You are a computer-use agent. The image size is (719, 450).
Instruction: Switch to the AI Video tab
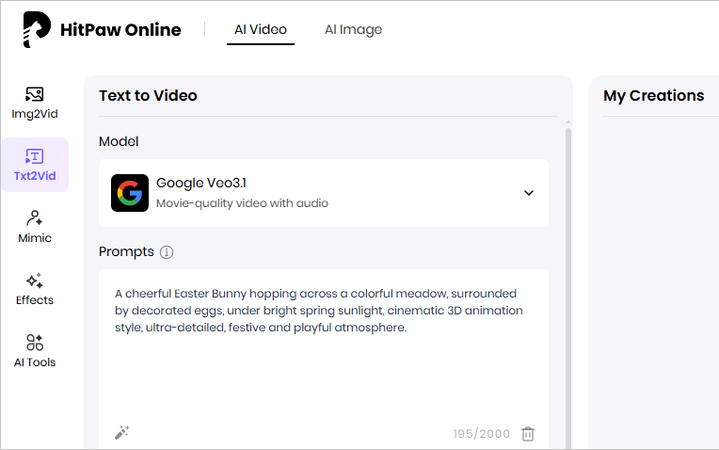260,30
